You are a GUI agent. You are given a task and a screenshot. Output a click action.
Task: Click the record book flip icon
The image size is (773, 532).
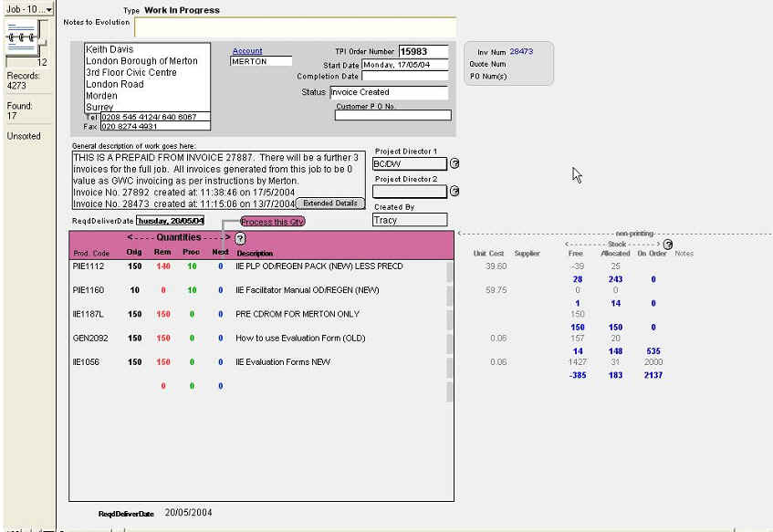point(23,37)
